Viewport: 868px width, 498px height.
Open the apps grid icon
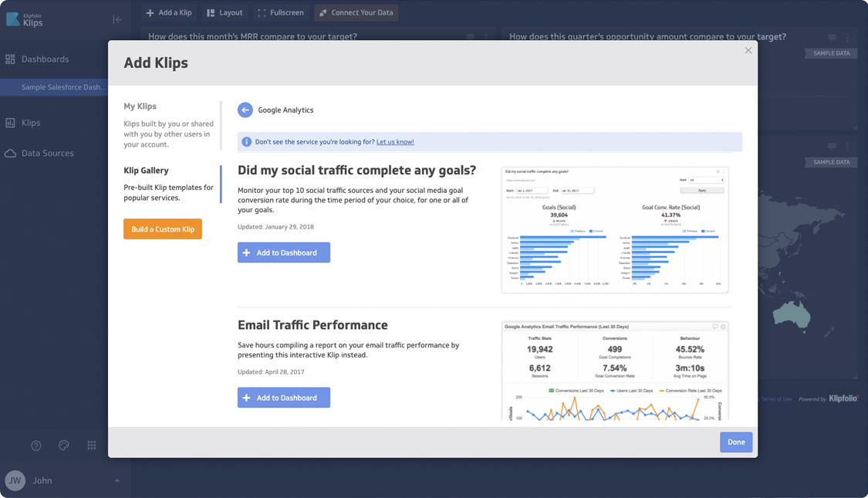pos(91,445)
